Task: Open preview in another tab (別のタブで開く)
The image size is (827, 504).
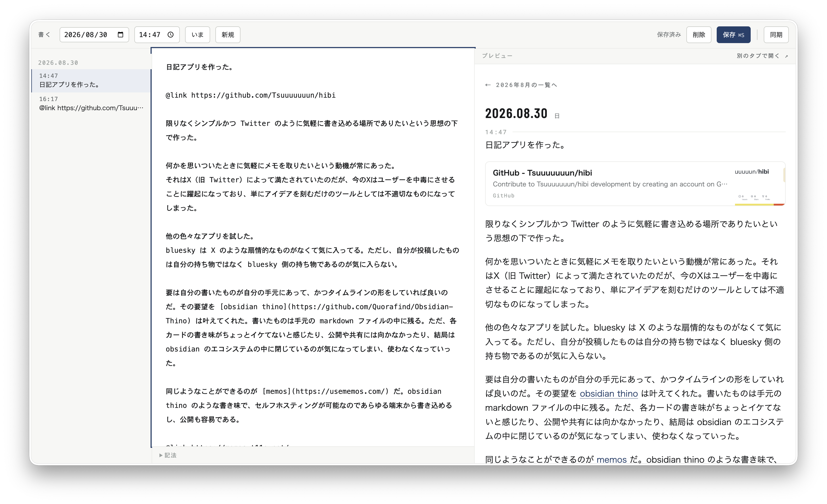Action: (762, 56)
